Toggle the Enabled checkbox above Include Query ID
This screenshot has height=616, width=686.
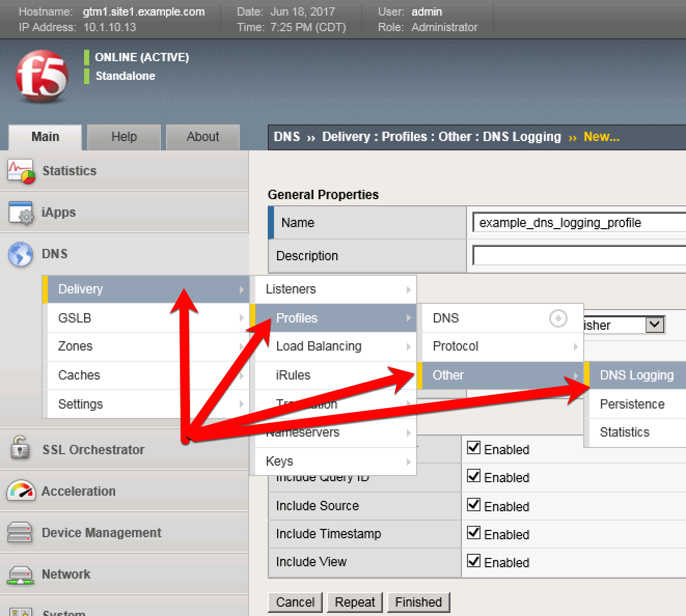[473, 447]
